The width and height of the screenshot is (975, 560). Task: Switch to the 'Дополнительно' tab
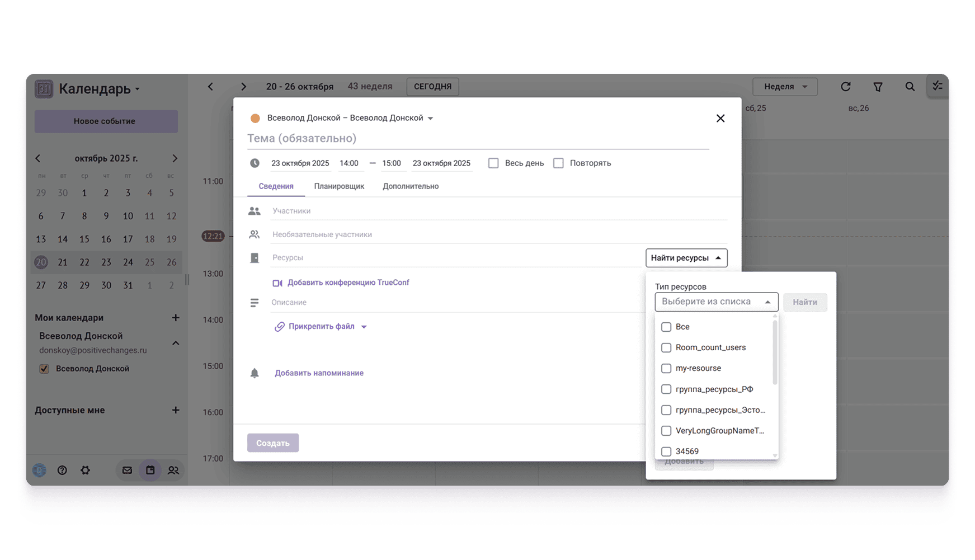(411, 186)
